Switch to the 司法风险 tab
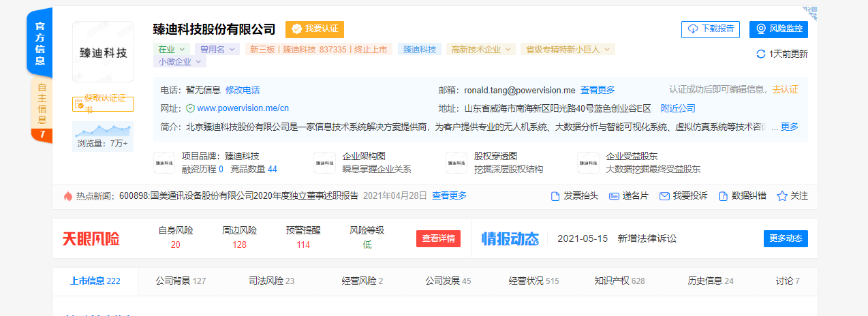Viewport: 868px width, 316px height. coord(271,281)
